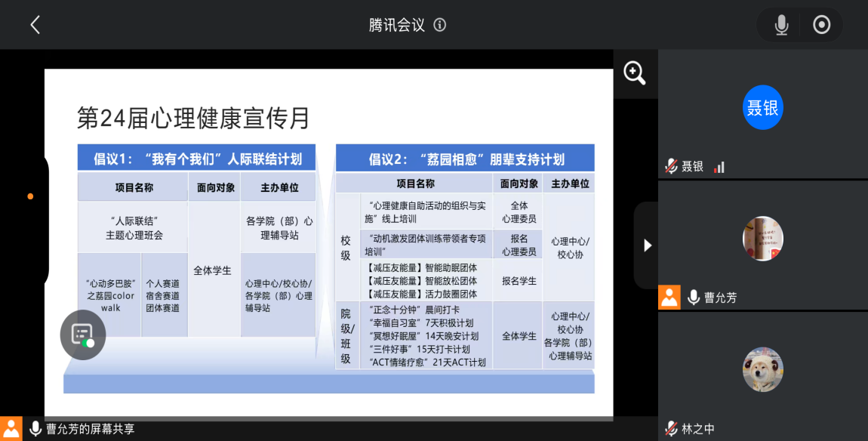Select 曹允芳's profile picture tile

click(762, 239)
